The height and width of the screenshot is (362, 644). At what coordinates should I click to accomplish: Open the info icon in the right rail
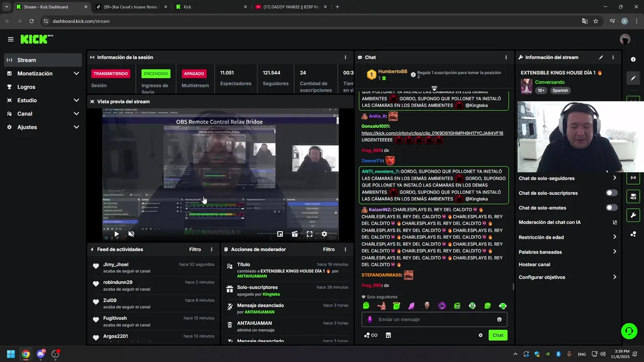[x=633, y=59]
